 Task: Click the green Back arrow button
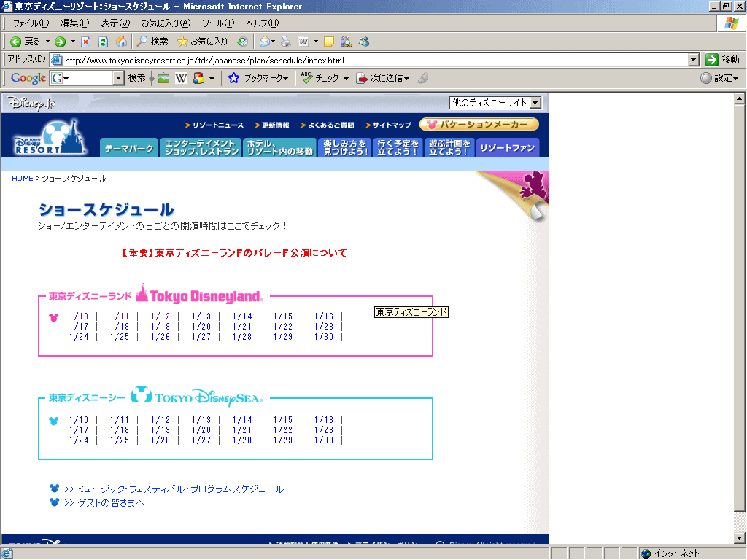pyautogui.click(x=16, y=42)
